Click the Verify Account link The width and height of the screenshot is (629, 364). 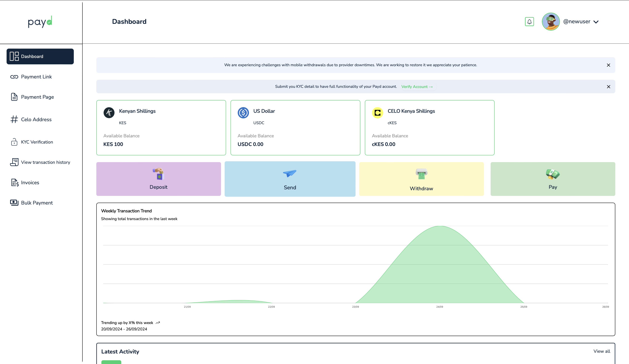coord(417,86)
